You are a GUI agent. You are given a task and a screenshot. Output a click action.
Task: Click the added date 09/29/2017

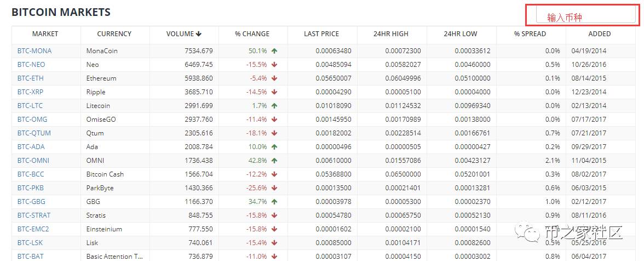589,147
